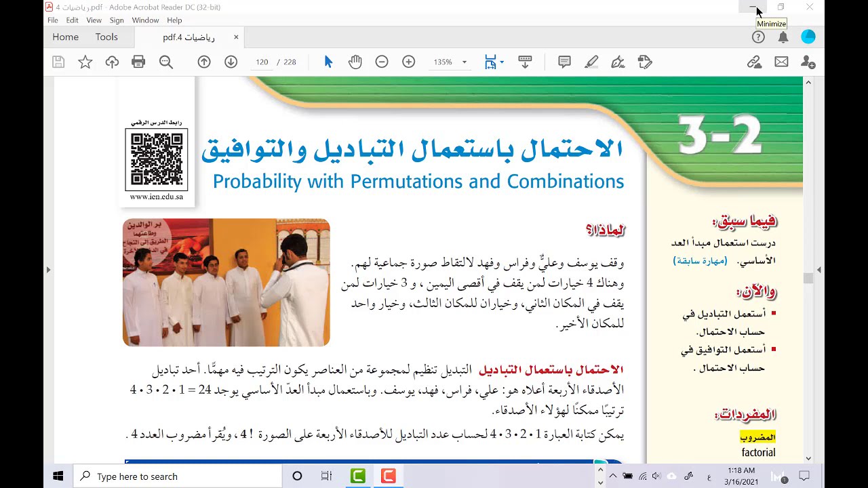The image size is (868, 488).
Task: Click the Save file icon
Action: (58, 62)
